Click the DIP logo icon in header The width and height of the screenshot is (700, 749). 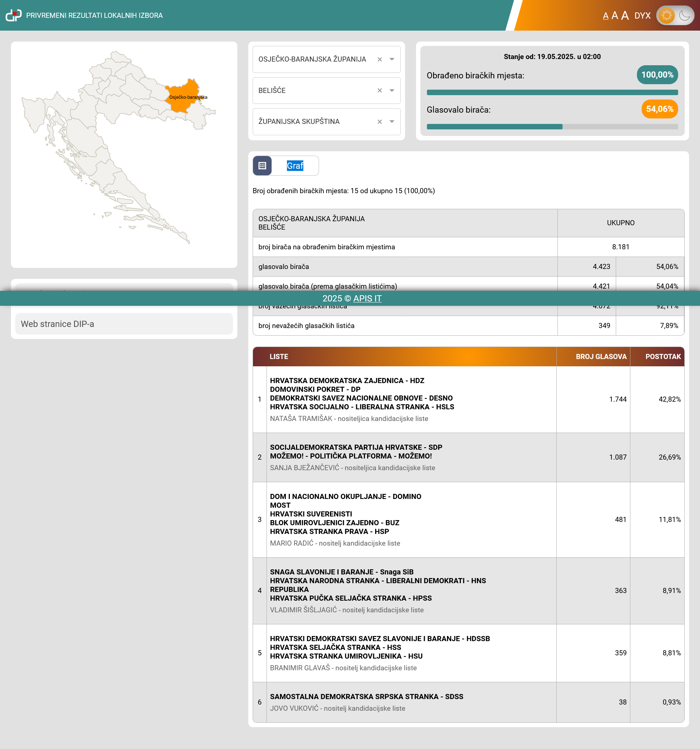point(13,15)
